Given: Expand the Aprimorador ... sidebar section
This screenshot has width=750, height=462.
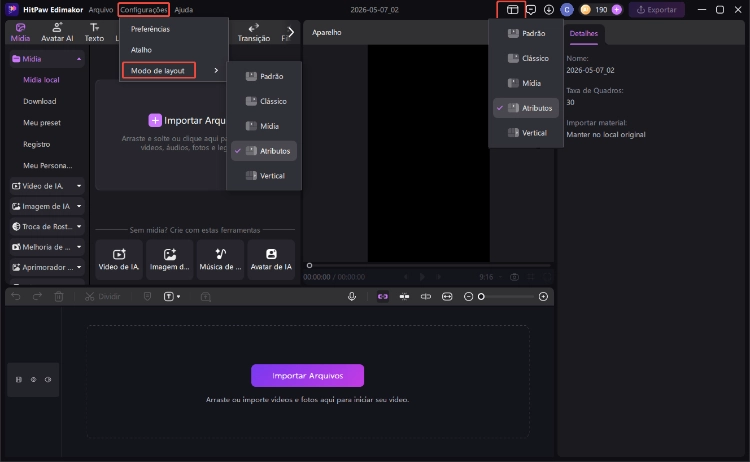Looking at the screenshot, I should coord(79,267).
